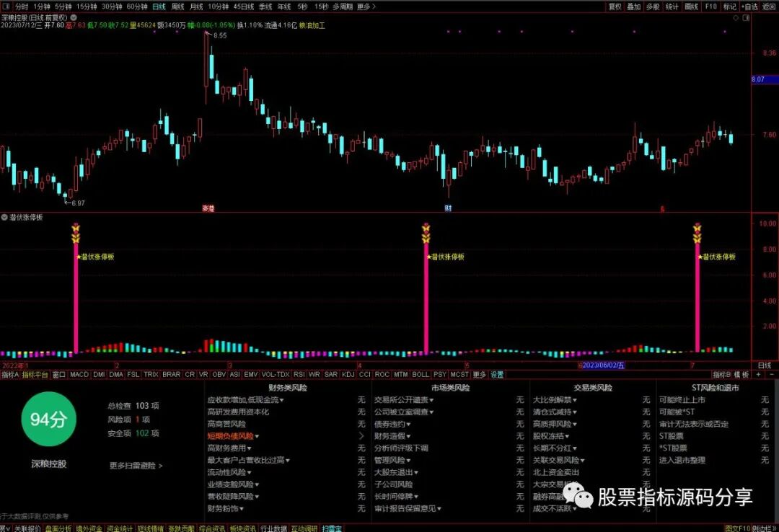Screen dimensions: 779x532
Task: Expand the 大比例解禁 item
Action: [x=555, y=400]
